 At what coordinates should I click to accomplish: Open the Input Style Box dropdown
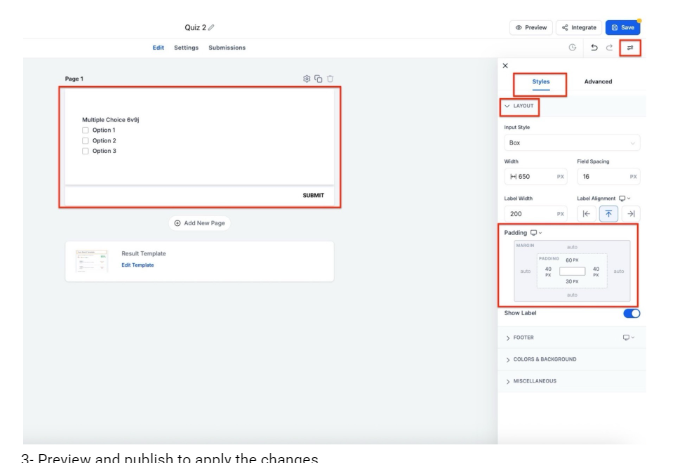[x=572, y=143]
